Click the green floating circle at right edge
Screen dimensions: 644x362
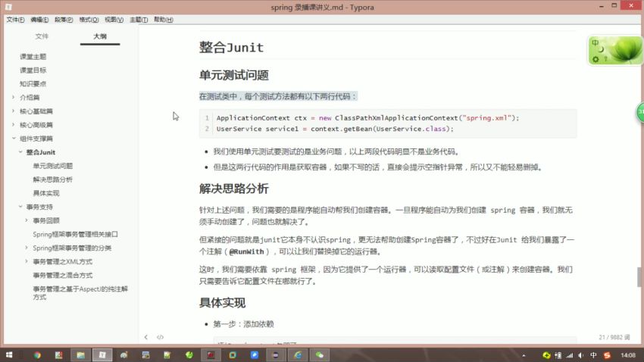(640, 112)
